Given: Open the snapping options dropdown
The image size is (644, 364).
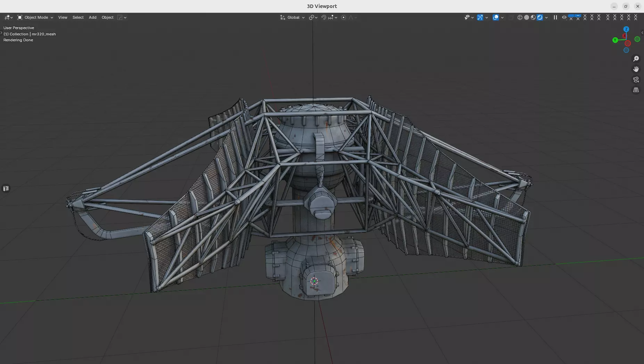Looking at the screenshot, I should click(333, 17).
